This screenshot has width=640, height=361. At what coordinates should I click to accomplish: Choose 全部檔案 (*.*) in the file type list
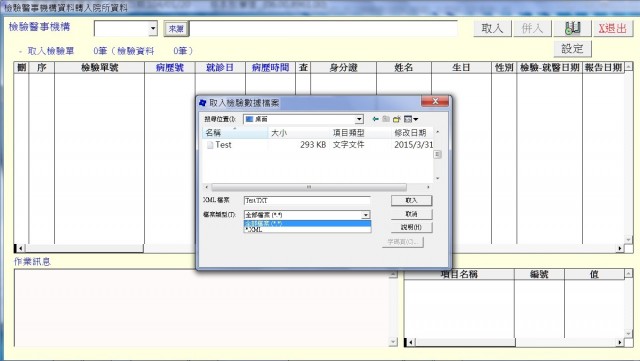(307, 223)
